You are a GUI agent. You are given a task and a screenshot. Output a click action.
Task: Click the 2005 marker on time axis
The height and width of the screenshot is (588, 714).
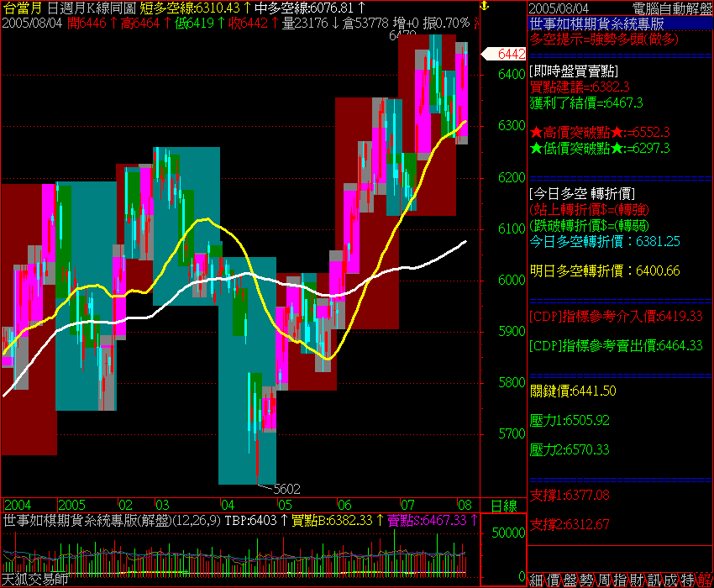pos(72,506)
